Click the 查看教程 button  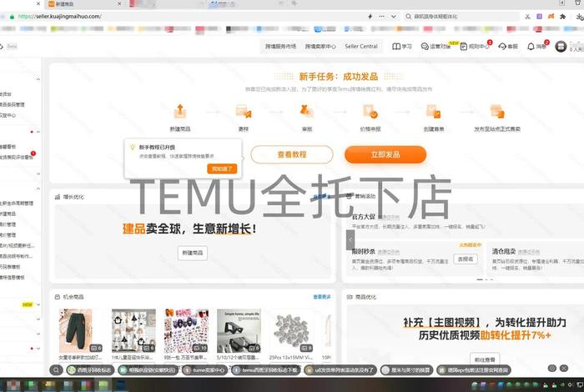pos(292,154)
